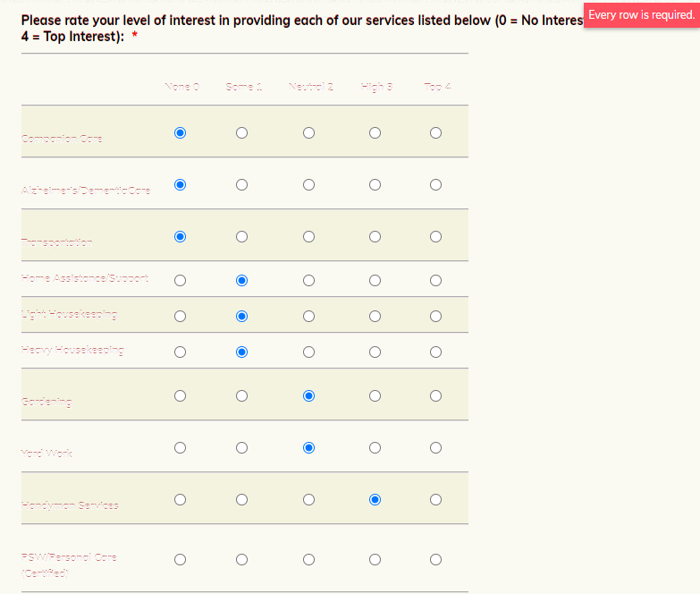
Task: Select Some 1 for Handyman Services
Action: pos(241,499)
